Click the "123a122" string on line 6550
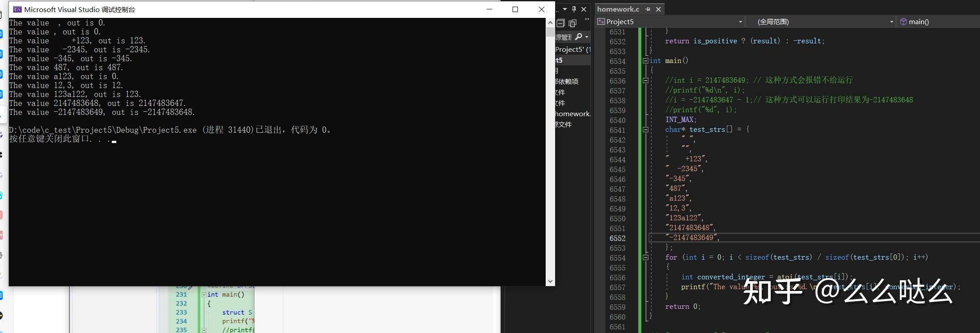Viewport: 980px width, 333px height. (683, 218)
